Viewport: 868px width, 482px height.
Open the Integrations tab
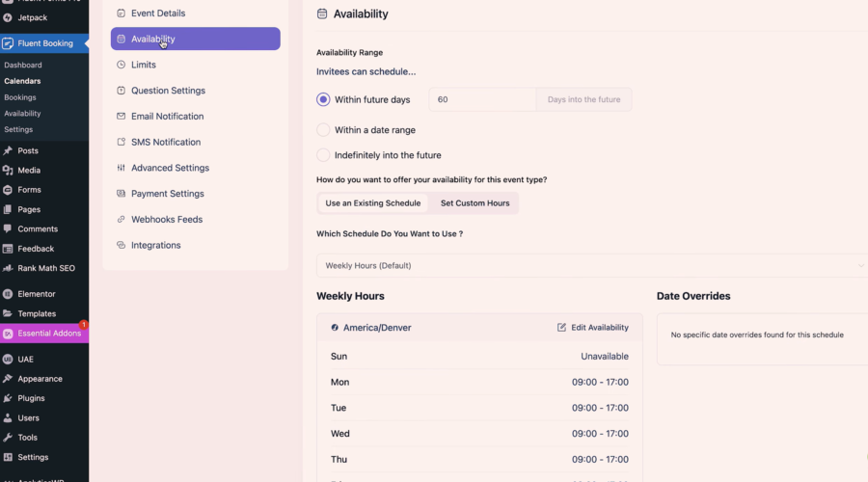196,245
